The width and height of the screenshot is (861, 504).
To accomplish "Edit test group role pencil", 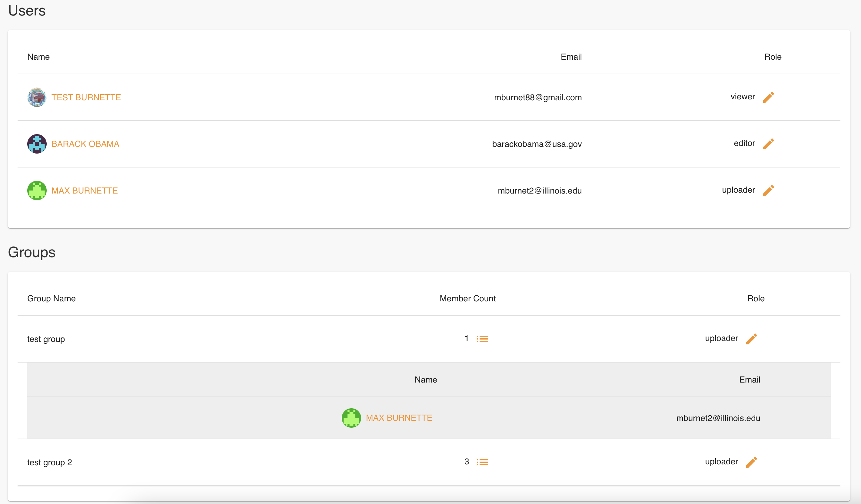I will [751, 339].
